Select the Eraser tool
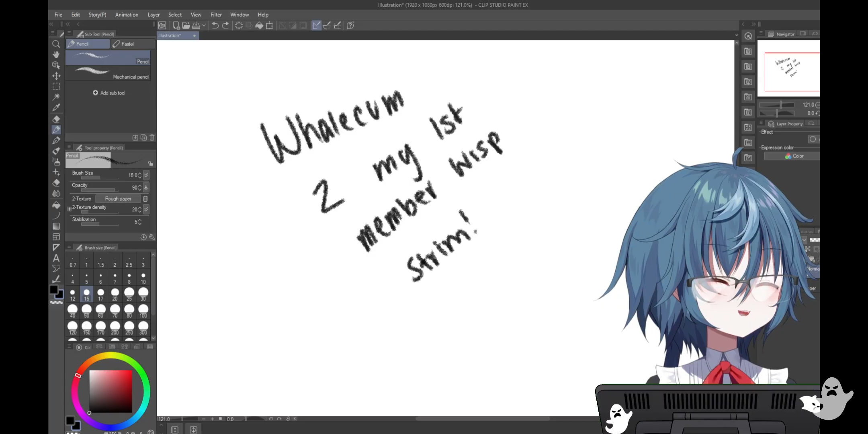The width and height of the screenshot is (868, 434). (56, 119)
